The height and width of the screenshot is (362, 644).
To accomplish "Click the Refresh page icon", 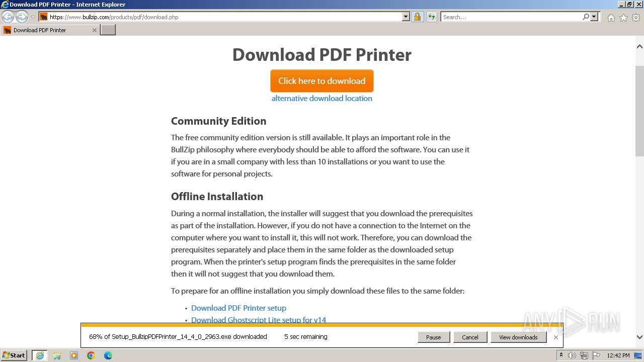I will 432,17.
